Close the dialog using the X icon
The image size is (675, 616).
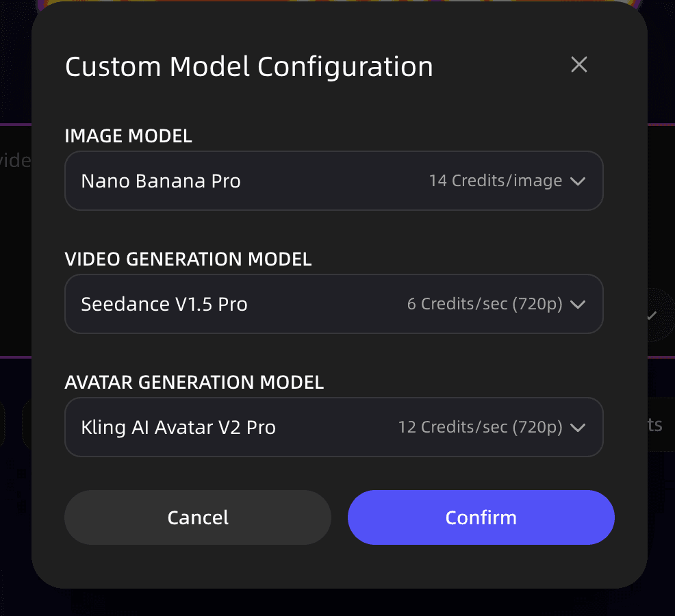[x=578, y=64]
